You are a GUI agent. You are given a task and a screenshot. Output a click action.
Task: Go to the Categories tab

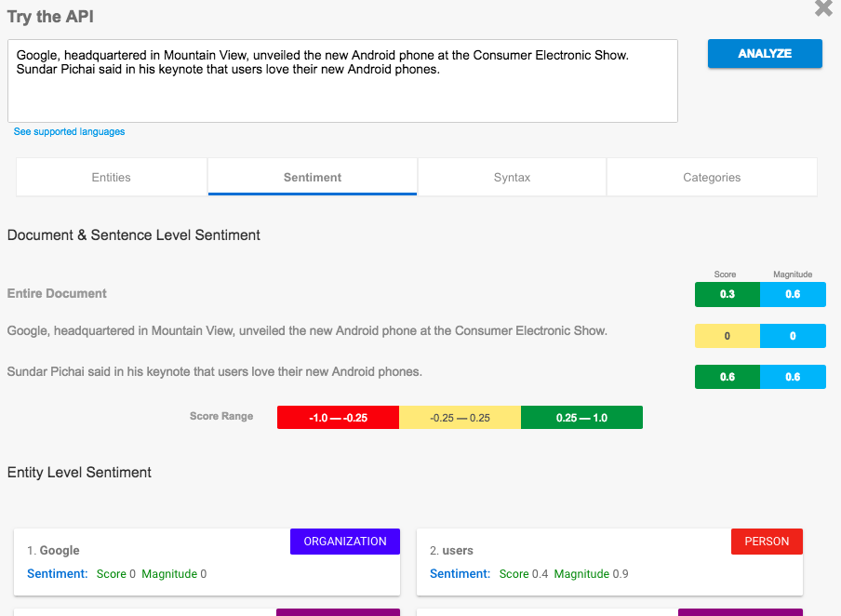point(712,177)
